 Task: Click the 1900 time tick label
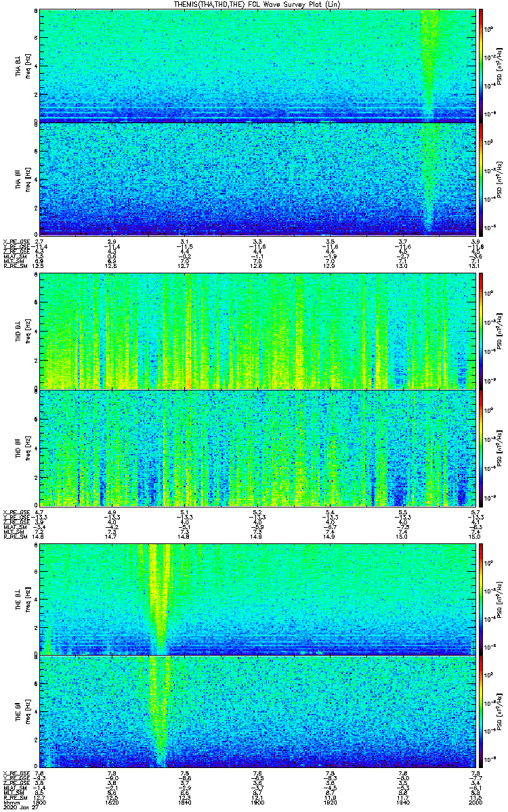tap(257, 801)
